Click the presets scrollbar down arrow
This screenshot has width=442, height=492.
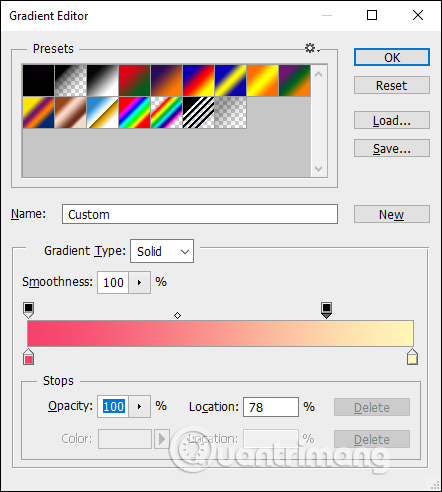click(319, 168)
